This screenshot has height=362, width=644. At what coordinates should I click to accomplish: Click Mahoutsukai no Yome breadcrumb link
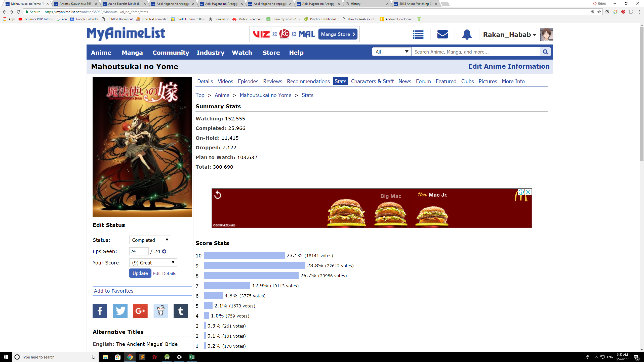pyautogui.click(x=265, y=95)
